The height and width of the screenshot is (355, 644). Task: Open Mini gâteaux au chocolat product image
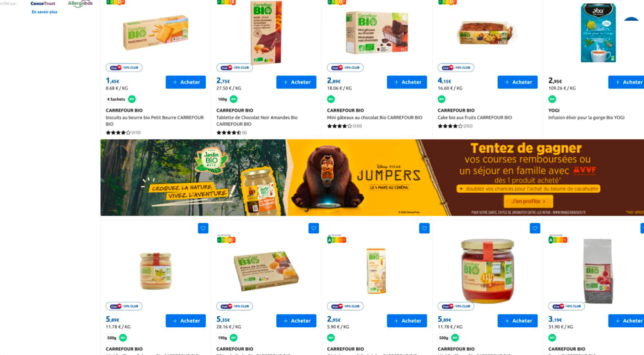[x=377, y=32]
